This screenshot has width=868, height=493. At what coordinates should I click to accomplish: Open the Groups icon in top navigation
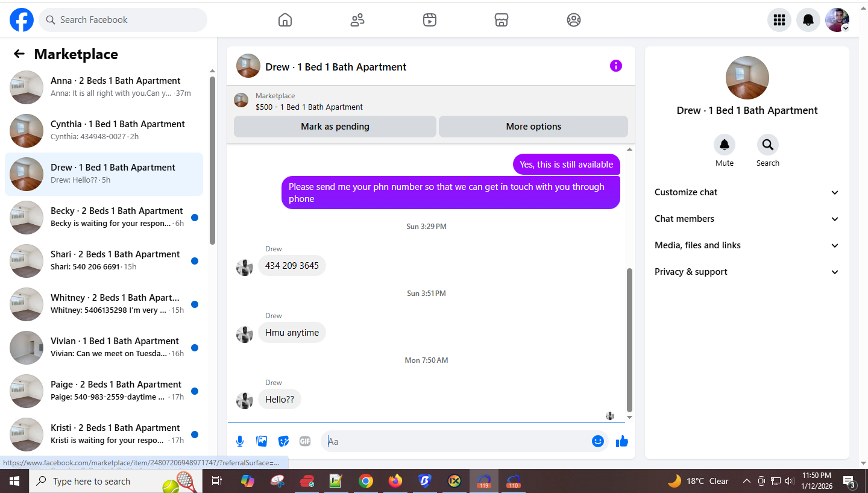574,20
